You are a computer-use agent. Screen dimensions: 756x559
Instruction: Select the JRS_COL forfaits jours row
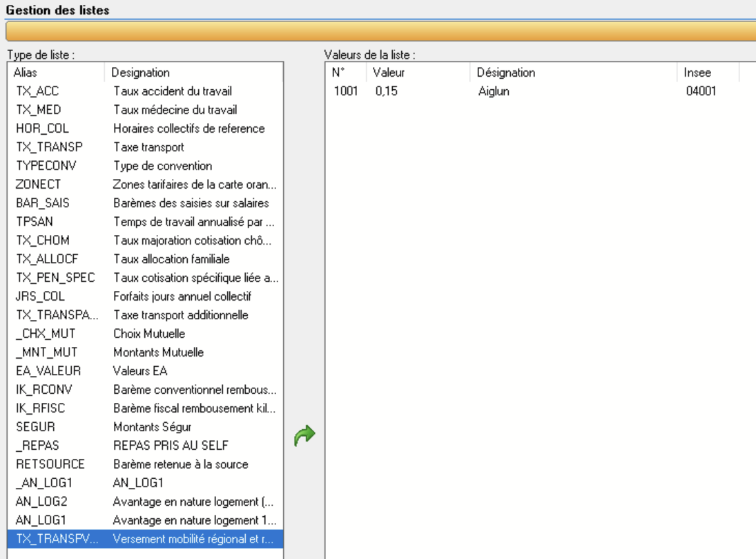pos(146,296)
